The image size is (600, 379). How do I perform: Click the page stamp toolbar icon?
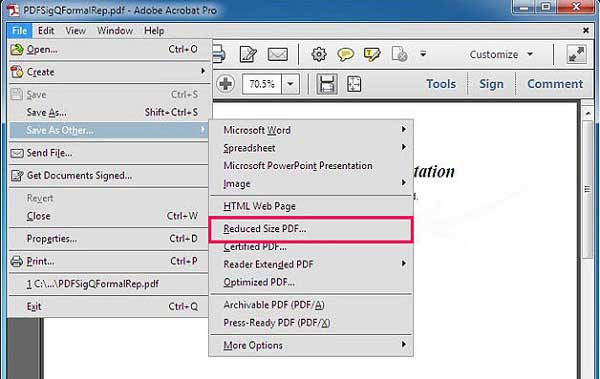coord(399,54)
